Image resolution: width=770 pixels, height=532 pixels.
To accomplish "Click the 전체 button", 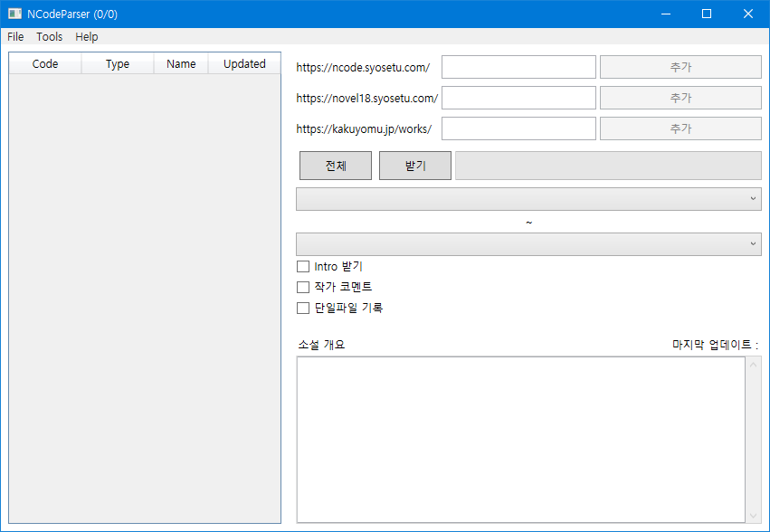I will (x=336, y=166).
